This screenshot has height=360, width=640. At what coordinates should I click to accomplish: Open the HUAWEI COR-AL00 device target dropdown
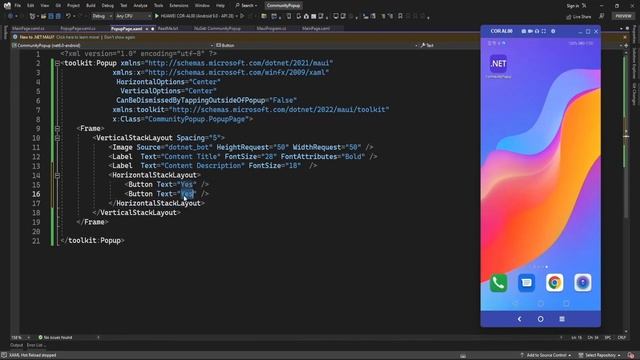point(200,16)
